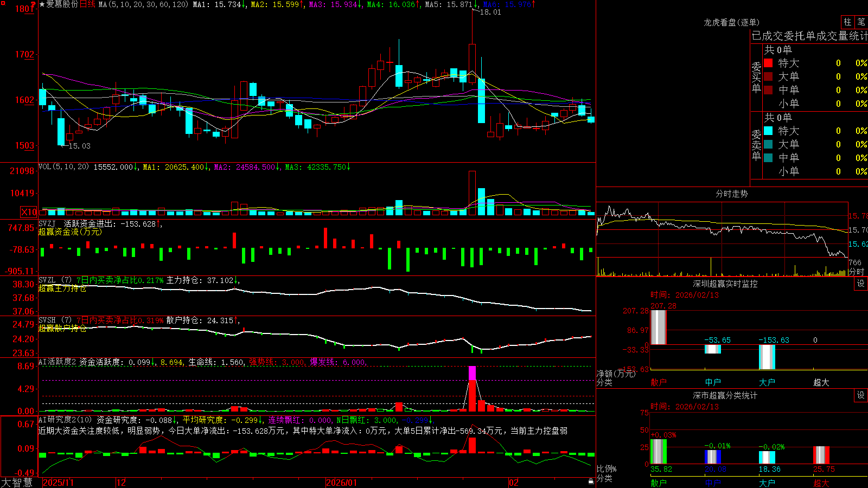Image resolution: width=868 pixels, height=488 pixels.
Task: Click the 爆发线: 6.000 label
Action: tap(337, 362)
